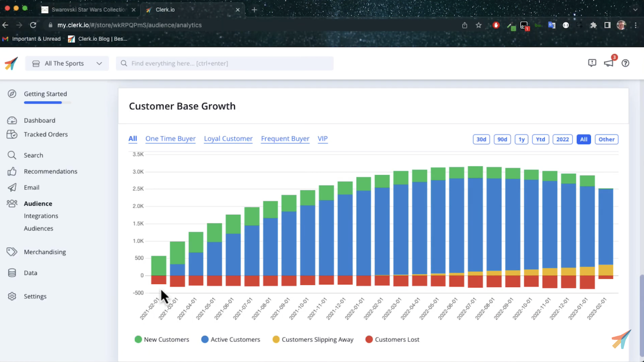Click the Recommendations thumbs-up icon
The image size is (644, 362).
point(12,171)
